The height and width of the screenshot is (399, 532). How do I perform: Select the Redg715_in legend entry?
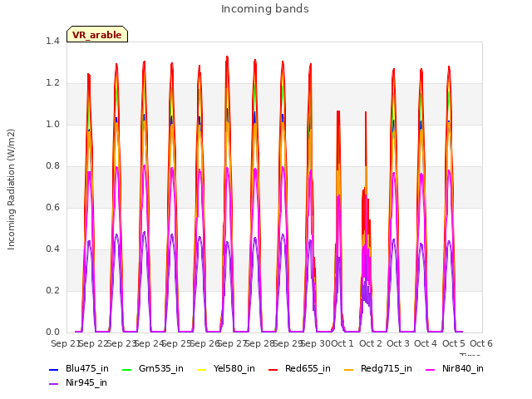coord(378,368)
